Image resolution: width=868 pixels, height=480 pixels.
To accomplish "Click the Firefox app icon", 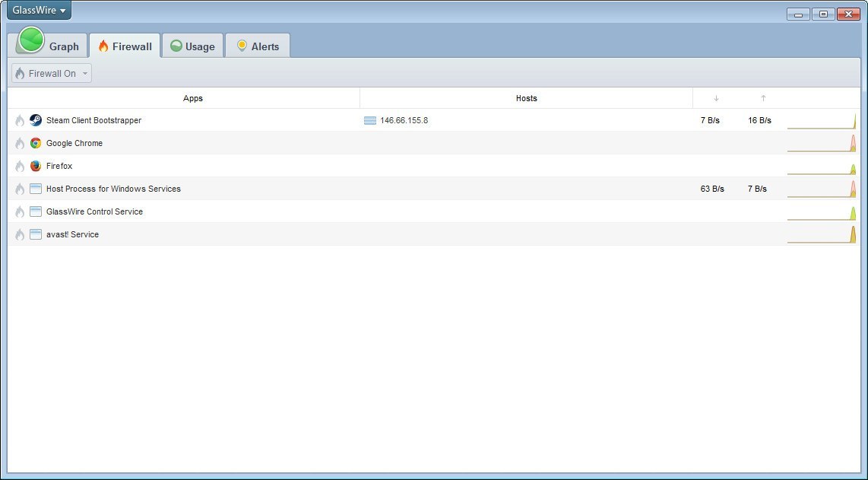I will coord(35,166).
